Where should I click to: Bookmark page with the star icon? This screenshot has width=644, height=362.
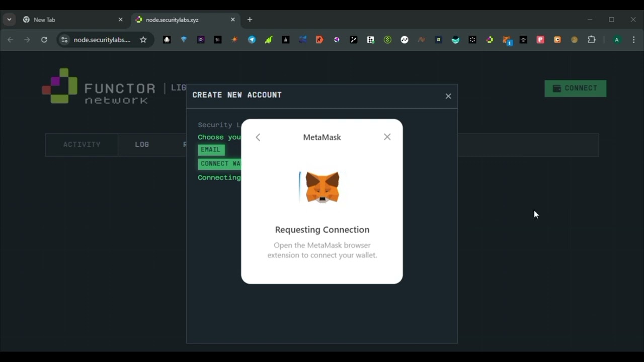click(x=143, y=40)
